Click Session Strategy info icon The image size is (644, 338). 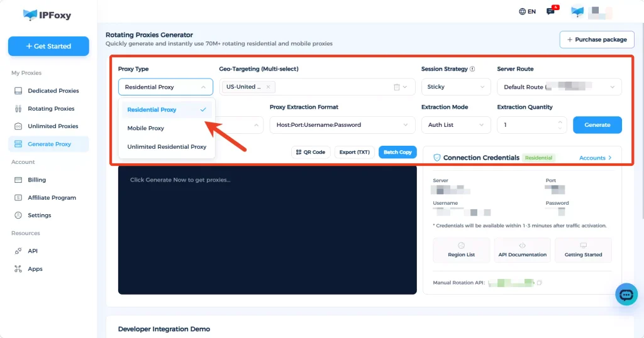point(472,69)
